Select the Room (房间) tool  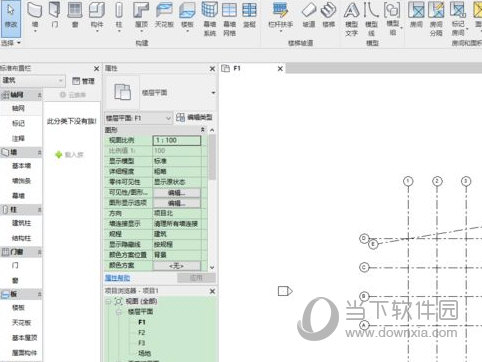point(416,15)
